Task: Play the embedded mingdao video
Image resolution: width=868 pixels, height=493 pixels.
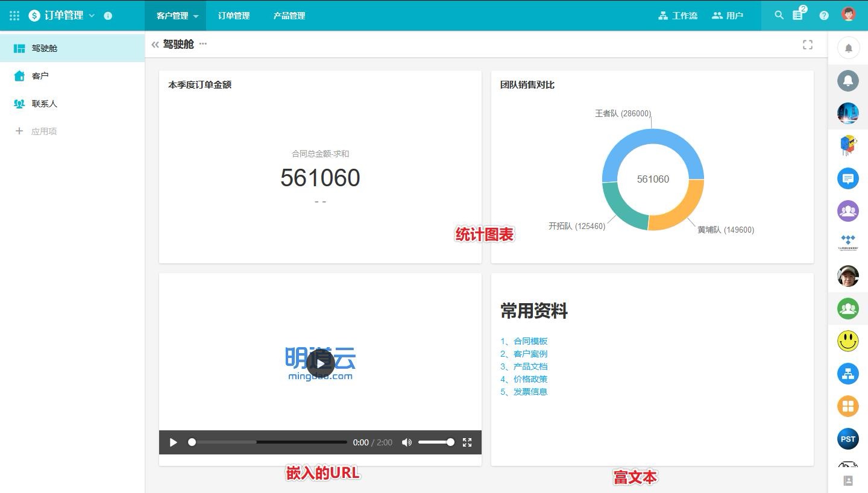Action: (x=320, y=363)
